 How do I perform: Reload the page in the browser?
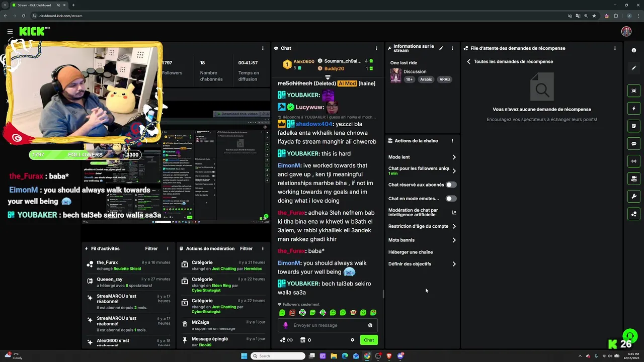23,16
